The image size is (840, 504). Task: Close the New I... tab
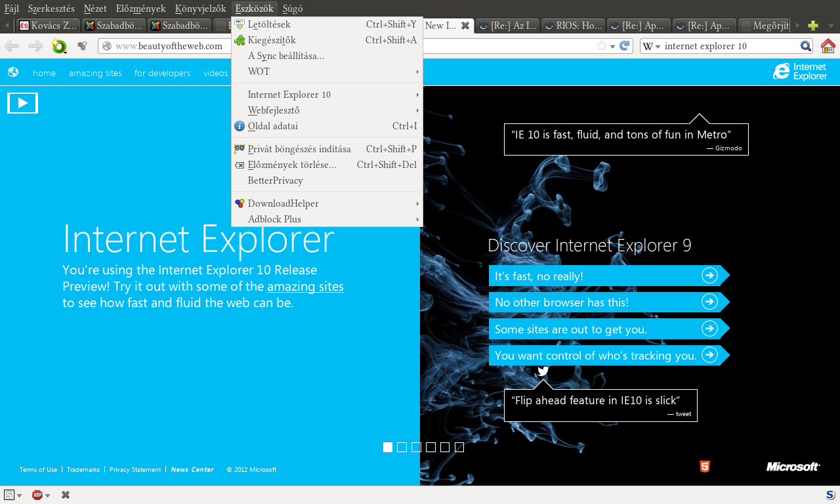point(465,26)
